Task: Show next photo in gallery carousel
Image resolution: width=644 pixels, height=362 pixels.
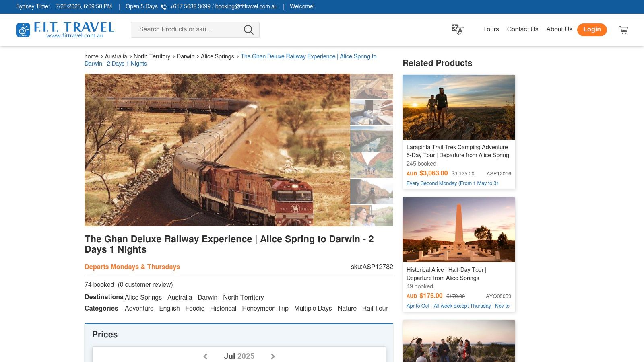Action: coord(339,156)
